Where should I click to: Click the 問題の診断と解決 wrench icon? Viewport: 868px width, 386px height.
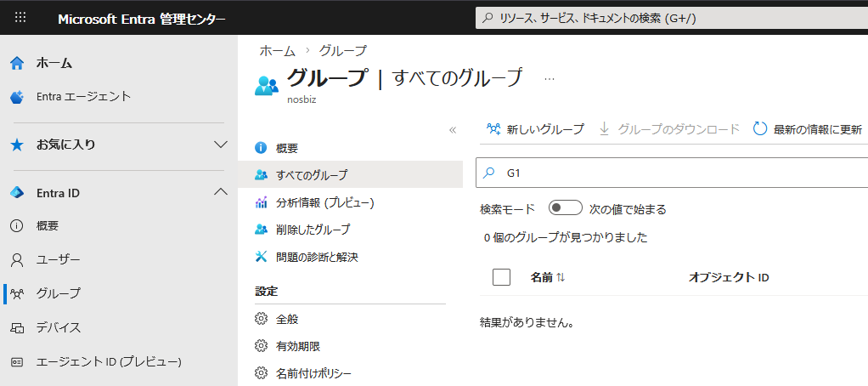click(261, 257)
